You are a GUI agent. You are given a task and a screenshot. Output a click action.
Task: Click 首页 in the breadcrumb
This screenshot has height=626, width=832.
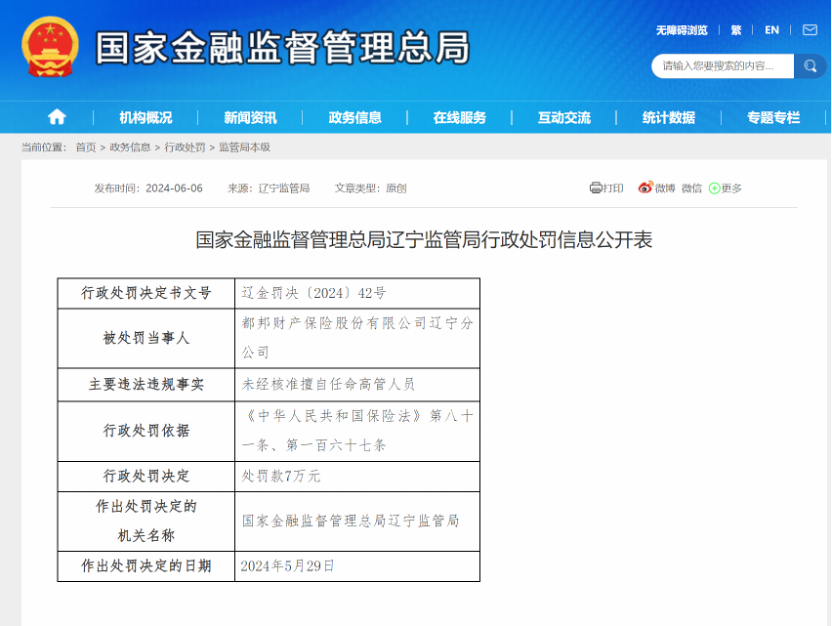(86, 147)
